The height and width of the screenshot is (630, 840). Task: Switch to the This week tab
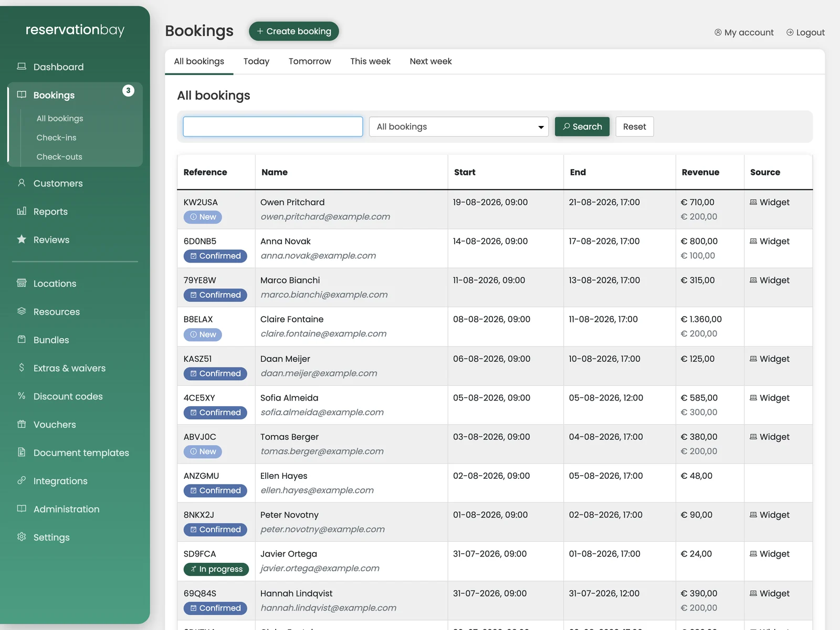(x=371, y=61)
